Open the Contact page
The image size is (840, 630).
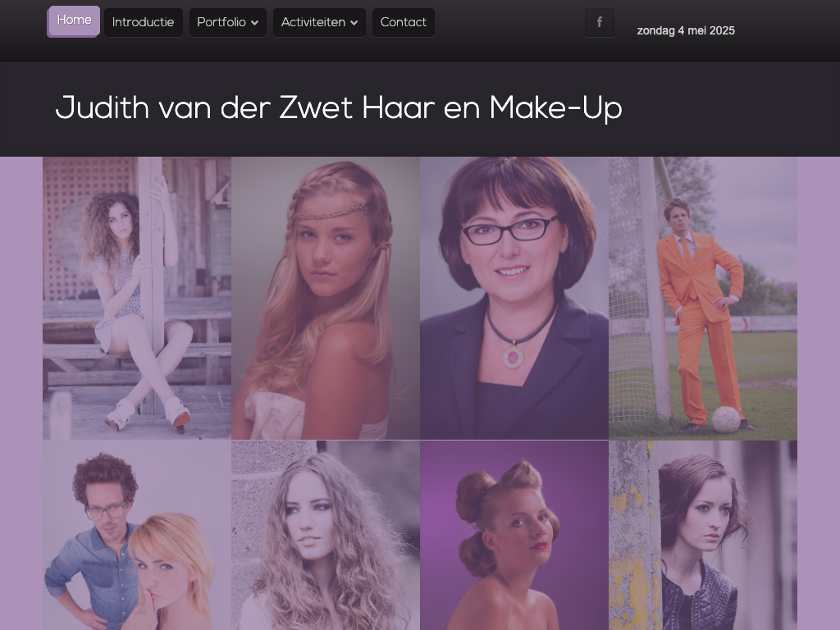[x=403, y=23]
